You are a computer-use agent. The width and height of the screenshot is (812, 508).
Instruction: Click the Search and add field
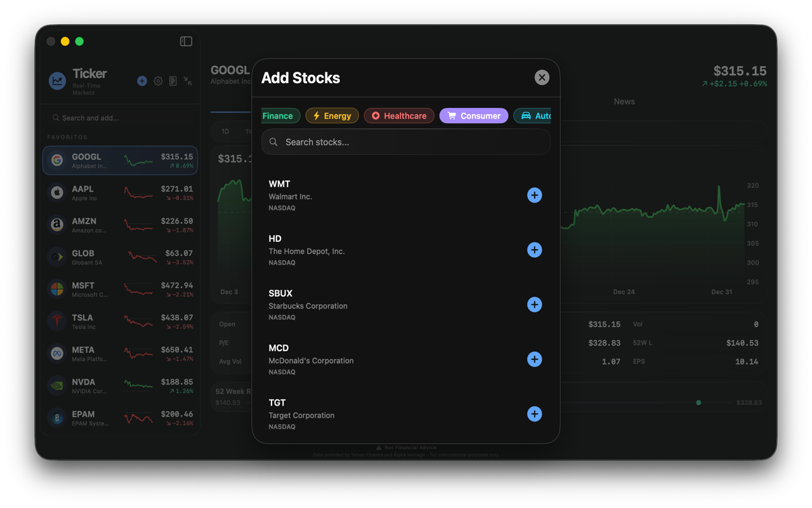coord(120,117)
